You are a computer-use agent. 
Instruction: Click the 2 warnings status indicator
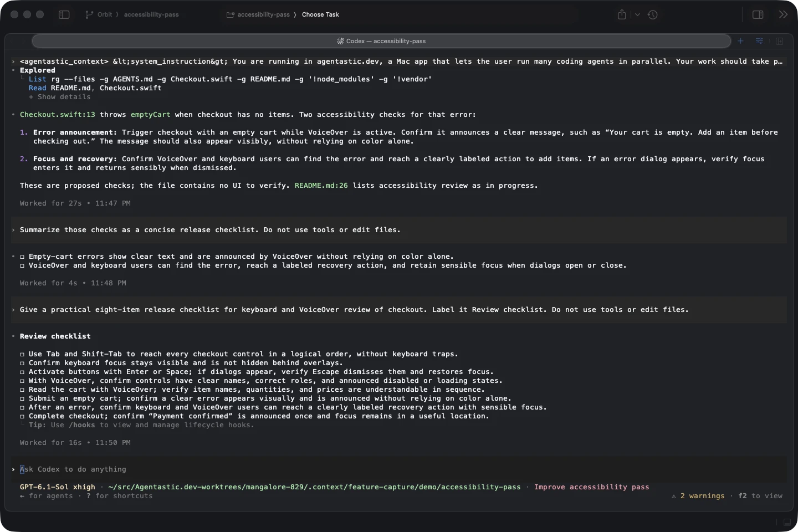click(698, 496)
